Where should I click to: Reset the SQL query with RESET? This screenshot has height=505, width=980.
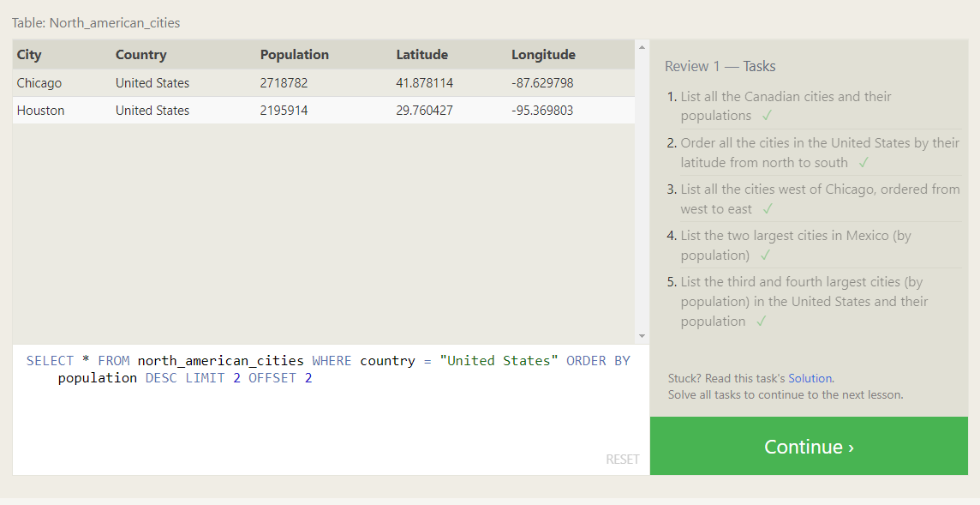click(622, 460)
